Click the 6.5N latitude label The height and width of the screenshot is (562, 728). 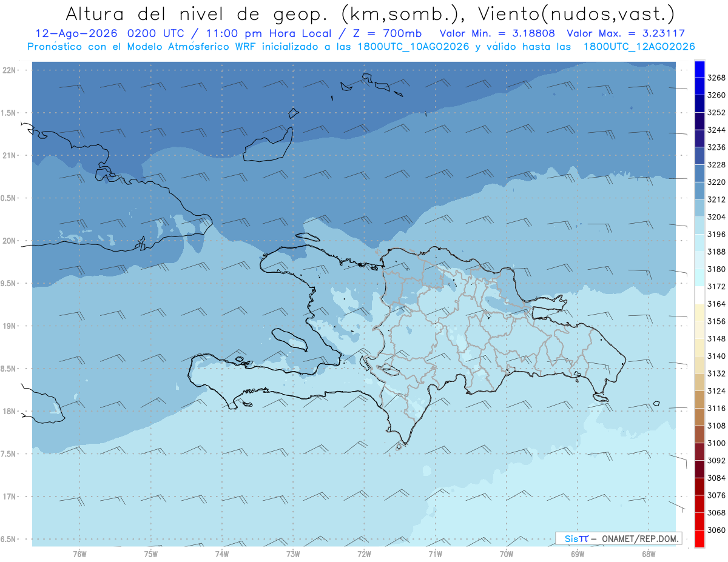[x=9, y=540]
